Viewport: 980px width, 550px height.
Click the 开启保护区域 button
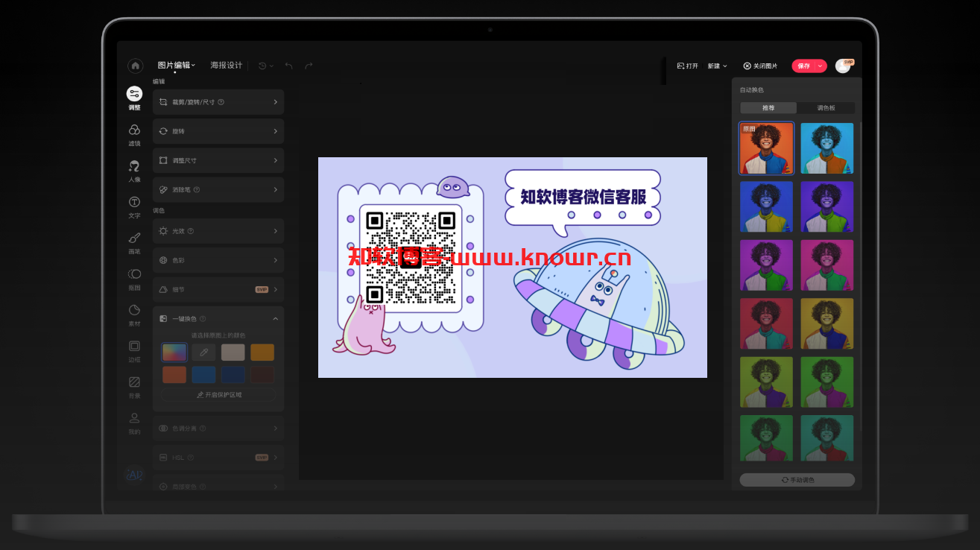click(218, 395)
